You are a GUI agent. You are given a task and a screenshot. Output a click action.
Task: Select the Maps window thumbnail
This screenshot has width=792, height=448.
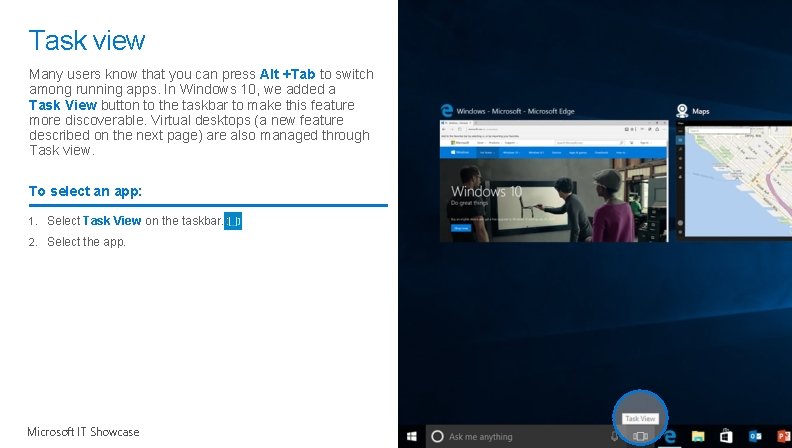[734, 179]
